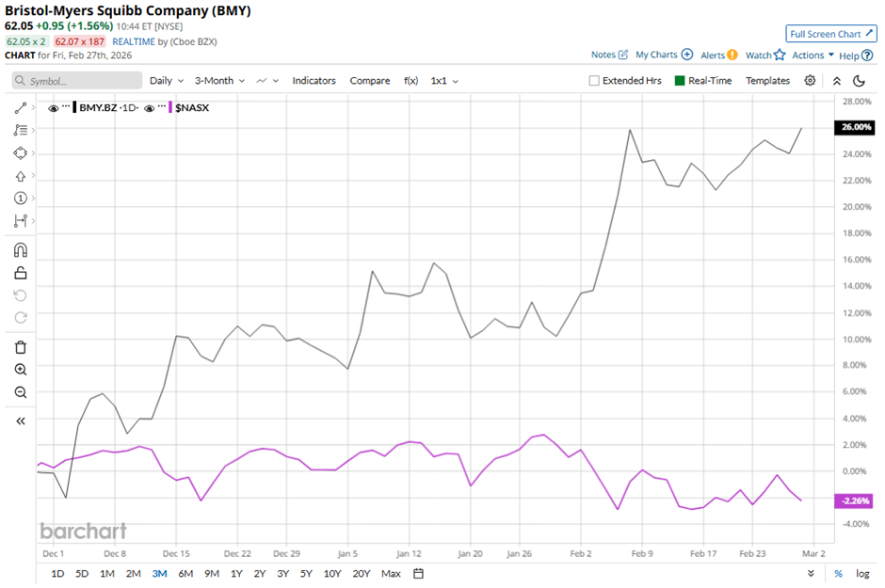885x588 pixels.
Task: Expand the shapes tool options arrow
Action: [33, 152]
